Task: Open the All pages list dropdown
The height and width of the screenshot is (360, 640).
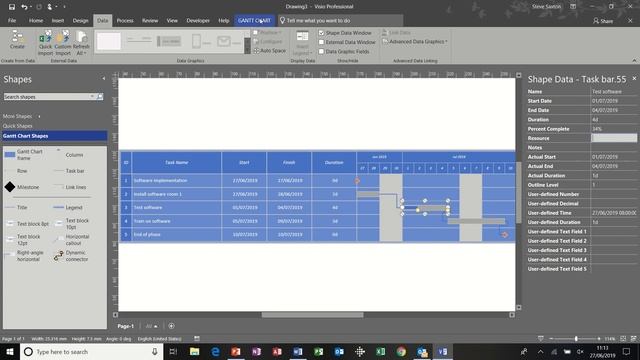Action: point(152,326)
